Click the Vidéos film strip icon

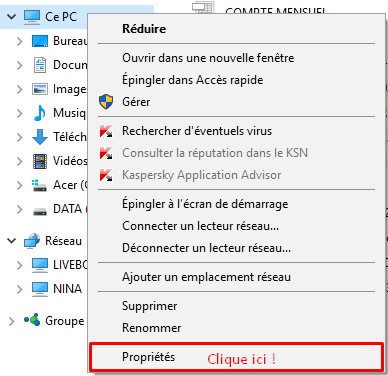pos(40,161)
